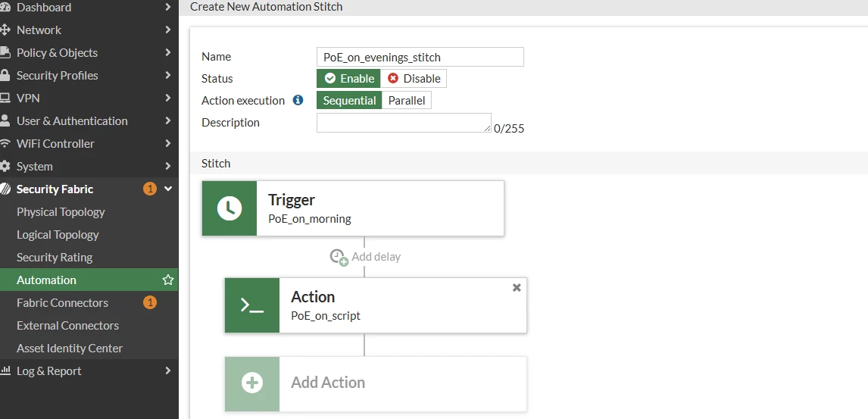Click the VPN monitor icon

coord(5,98)
